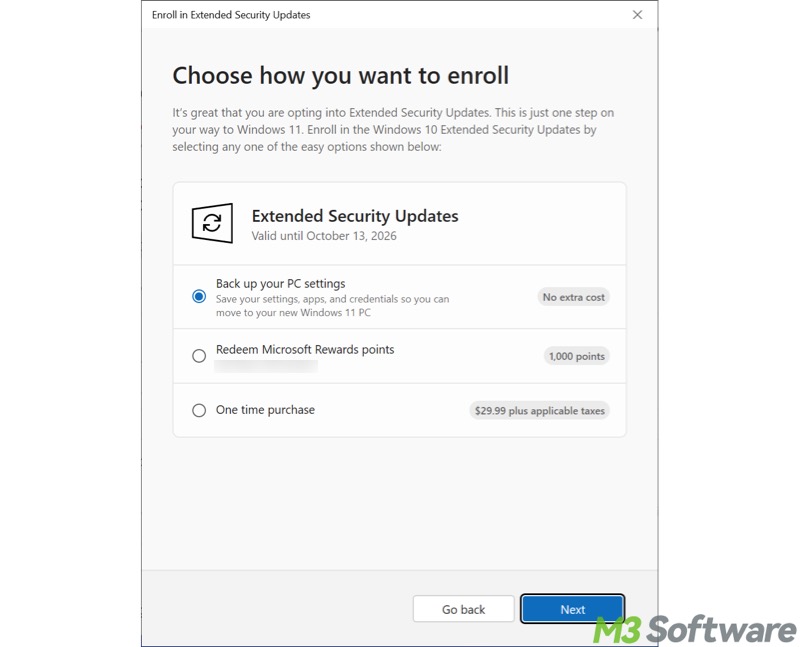
Task: Click the "Redeem Microsoft Rewards points" label text
Action: pyautogui.click(x=305, y=350)
